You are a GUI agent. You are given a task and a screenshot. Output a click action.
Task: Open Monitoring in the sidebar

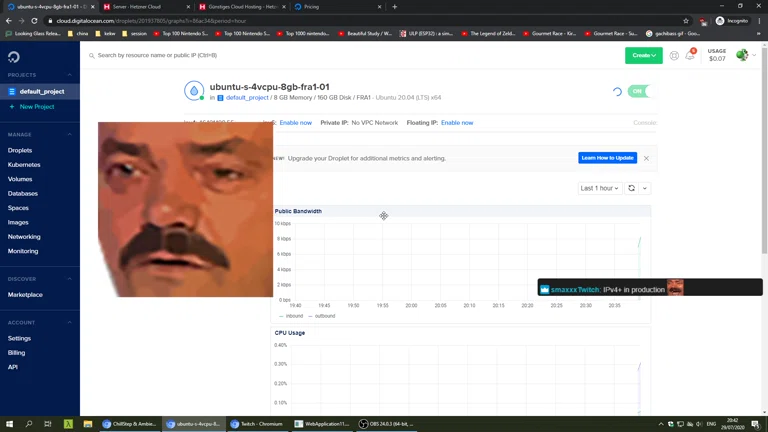pos(23,251)
